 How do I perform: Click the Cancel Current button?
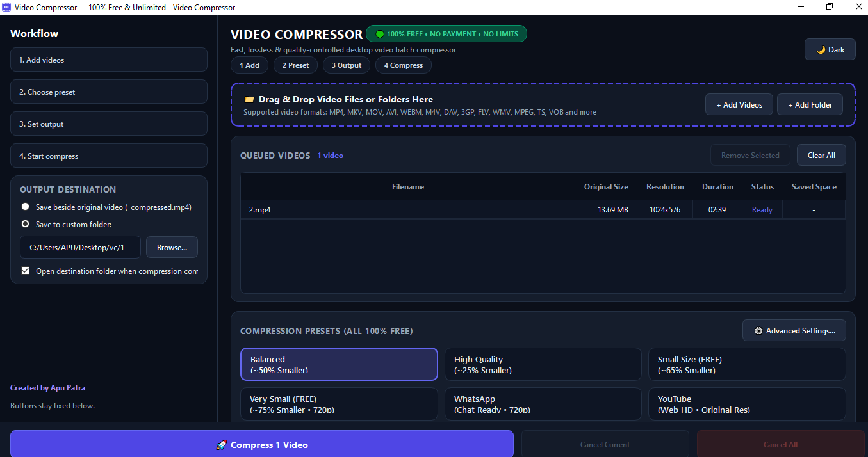click(x=605, y=444)
